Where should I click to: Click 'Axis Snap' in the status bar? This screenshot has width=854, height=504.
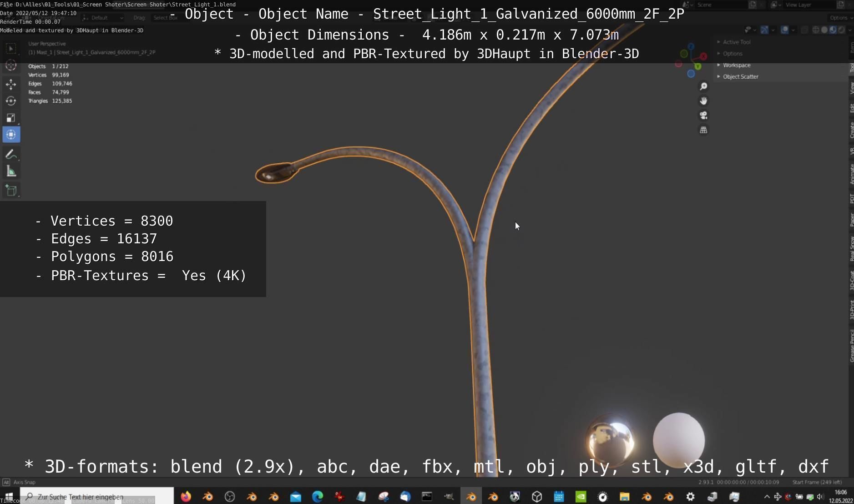tap(24, 482)
